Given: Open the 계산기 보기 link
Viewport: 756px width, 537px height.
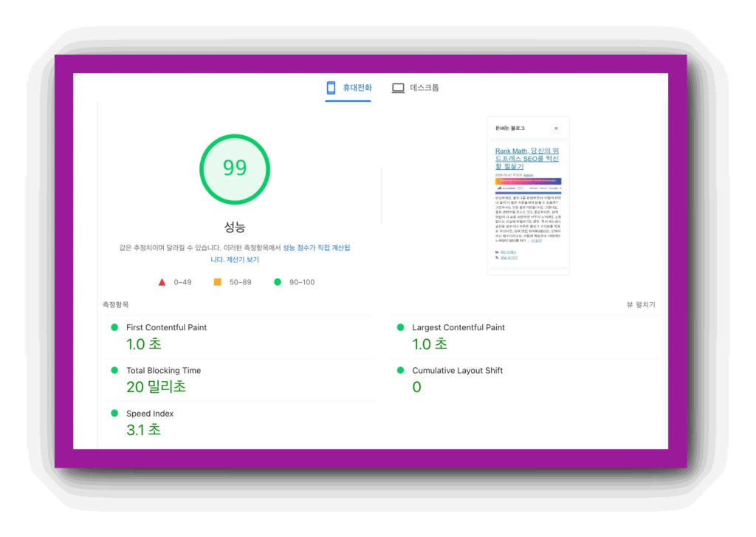Looking at the screenshot, I should coord(242,260).
